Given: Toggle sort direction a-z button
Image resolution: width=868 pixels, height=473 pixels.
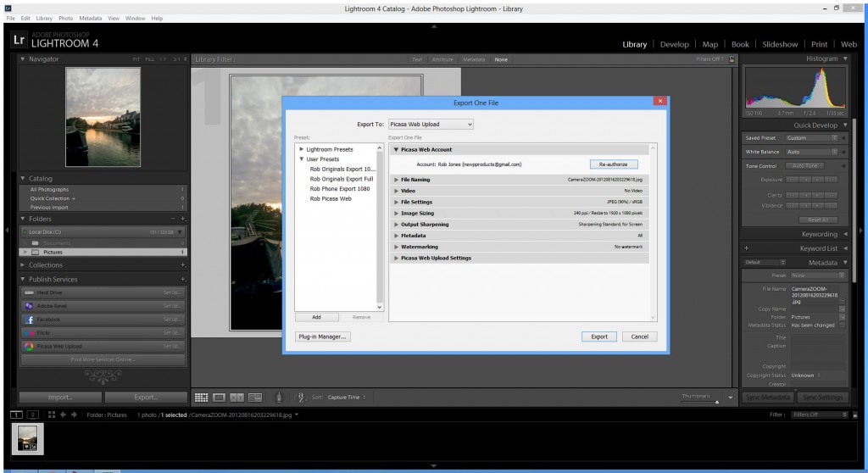Looking at the screenshot, I should (299, 397).
